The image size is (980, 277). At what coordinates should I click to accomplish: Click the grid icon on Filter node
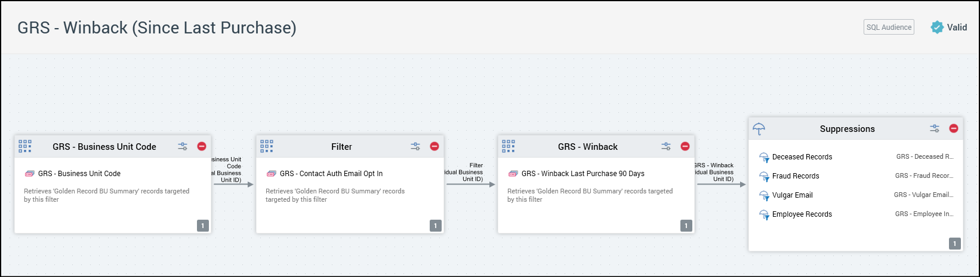[267, 146]
